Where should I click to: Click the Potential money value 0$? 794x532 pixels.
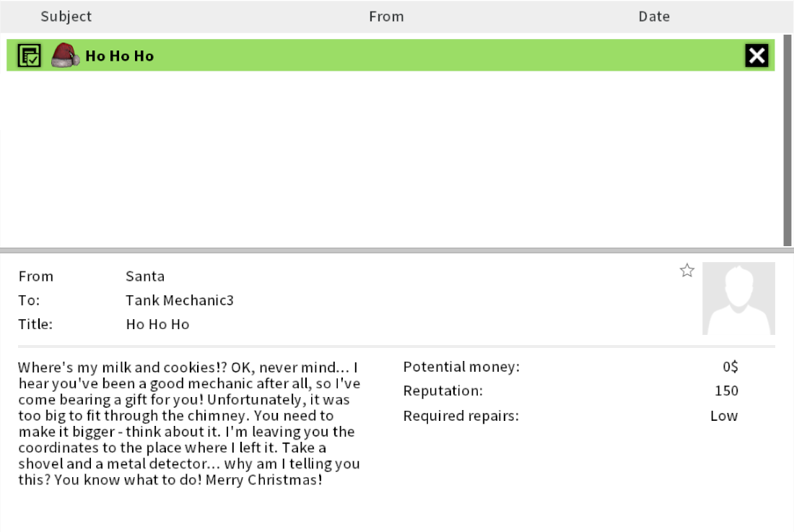tap(730, 367)
